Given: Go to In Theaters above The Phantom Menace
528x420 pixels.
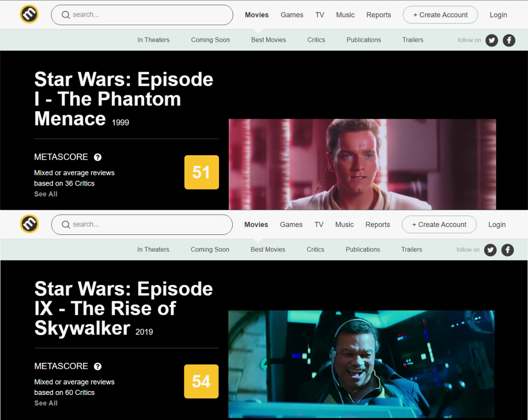Looking at the screenshot, I should coord(154,40).
